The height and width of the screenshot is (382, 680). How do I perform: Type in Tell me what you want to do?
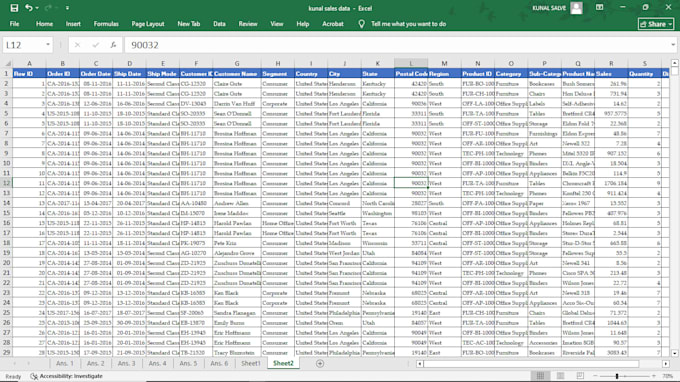tap(408, 24)
